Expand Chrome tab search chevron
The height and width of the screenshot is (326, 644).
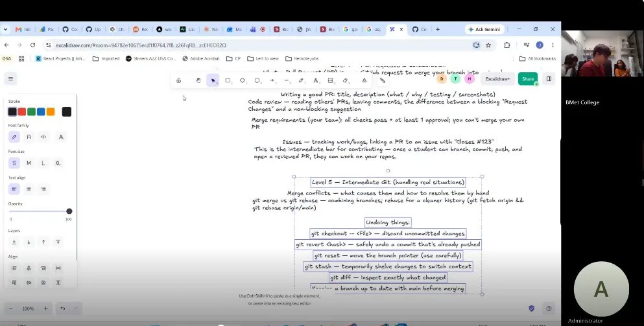point(5,29)
